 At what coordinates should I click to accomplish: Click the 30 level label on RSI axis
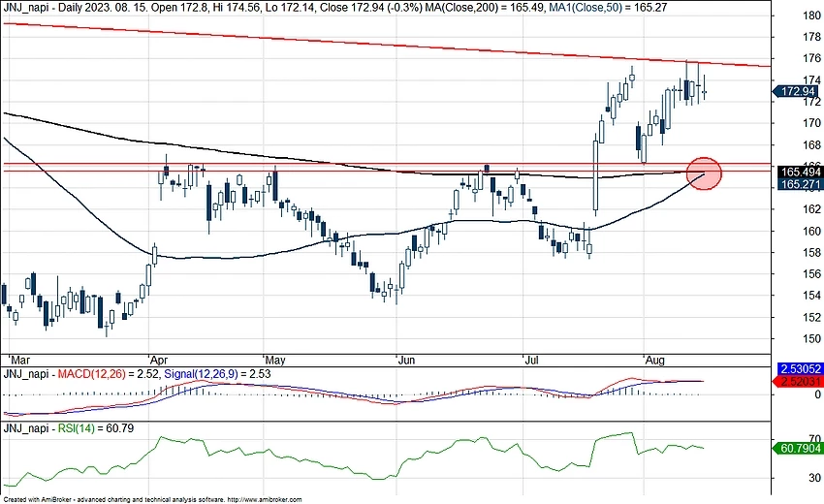[814, 478]
